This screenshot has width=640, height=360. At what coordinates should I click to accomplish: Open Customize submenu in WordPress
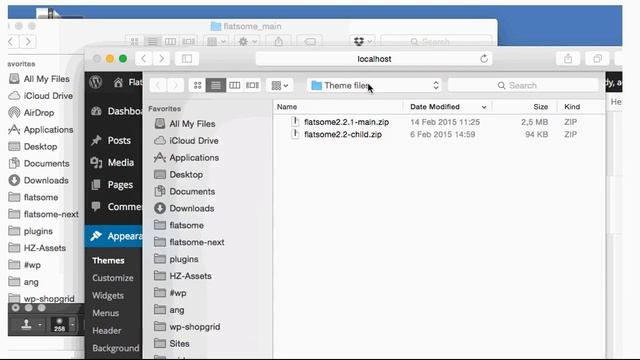(x=113, y=278)
